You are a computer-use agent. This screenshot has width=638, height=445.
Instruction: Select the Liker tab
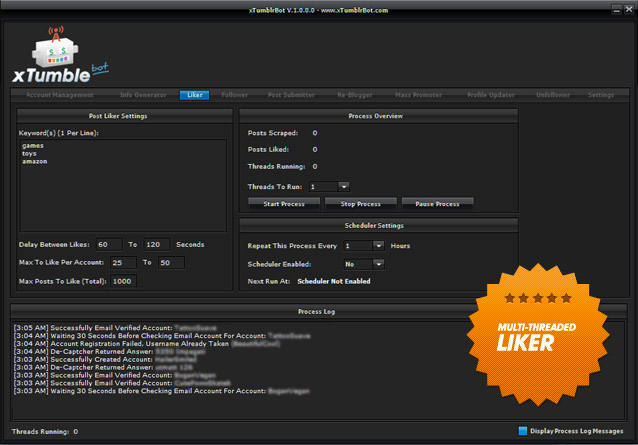click(x=194, y=95)
